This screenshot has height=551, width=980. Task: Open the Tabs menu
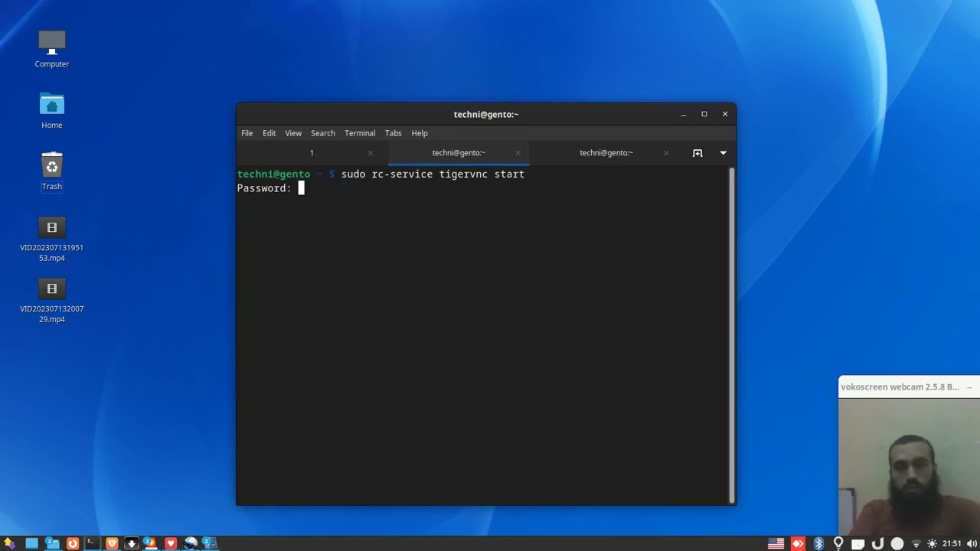click(394, 133)
